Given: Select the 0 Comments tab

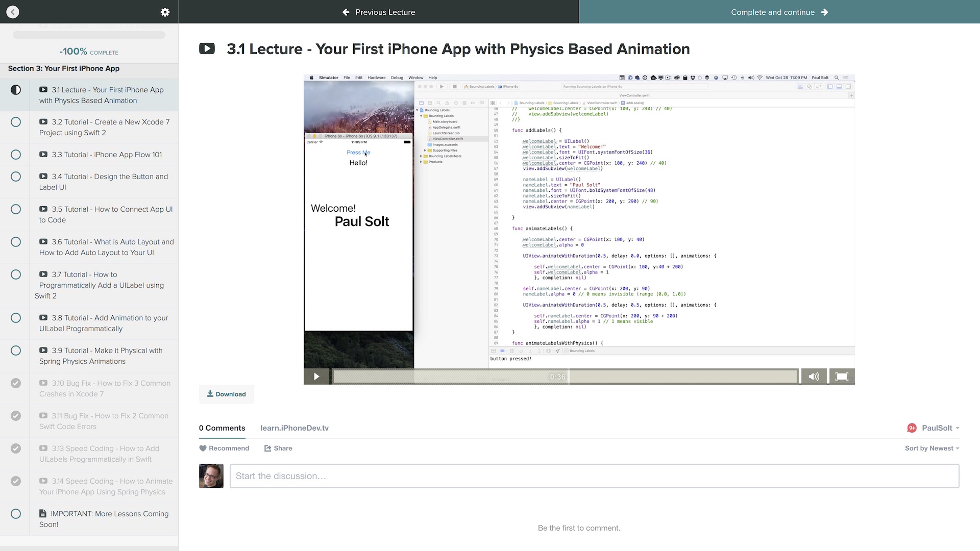Looking at the screenshot, I should pos(222,428).
